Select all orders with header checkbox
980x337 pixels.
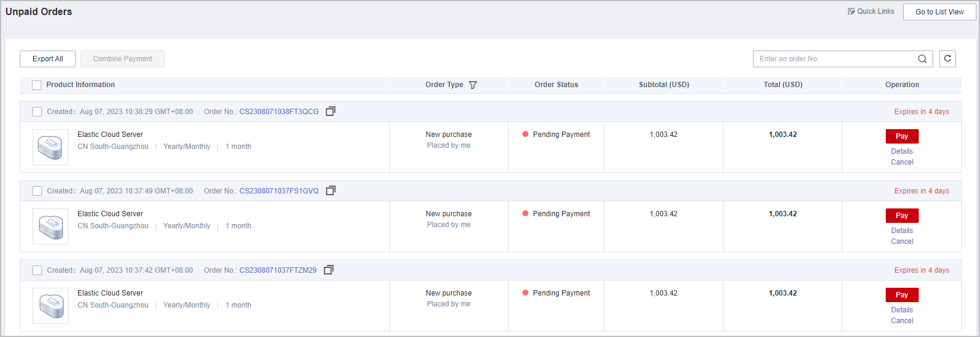[37, 85]
